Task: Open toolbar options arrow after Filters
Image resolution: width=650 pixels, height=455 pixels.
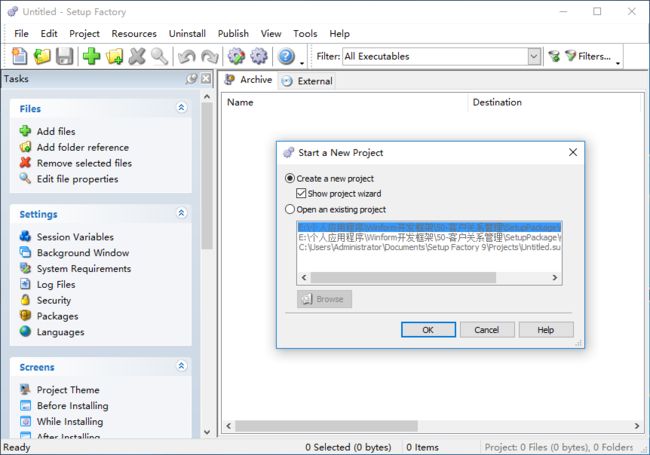Action: [618, 63]
